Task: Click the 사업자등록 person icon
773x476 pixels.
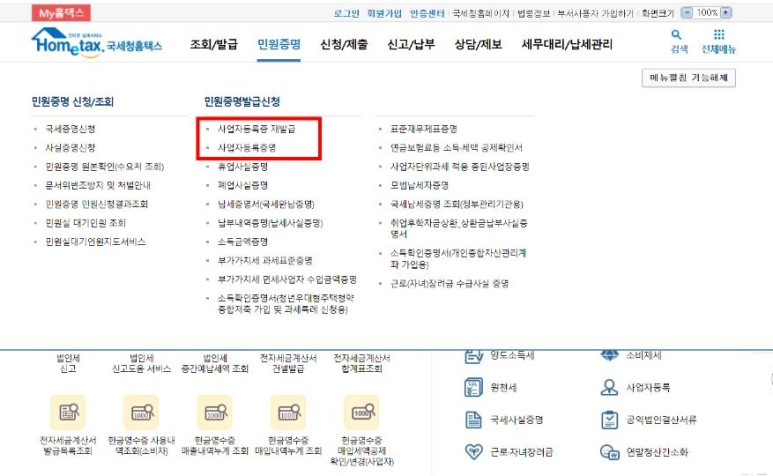Action: (x=609, y=388)
